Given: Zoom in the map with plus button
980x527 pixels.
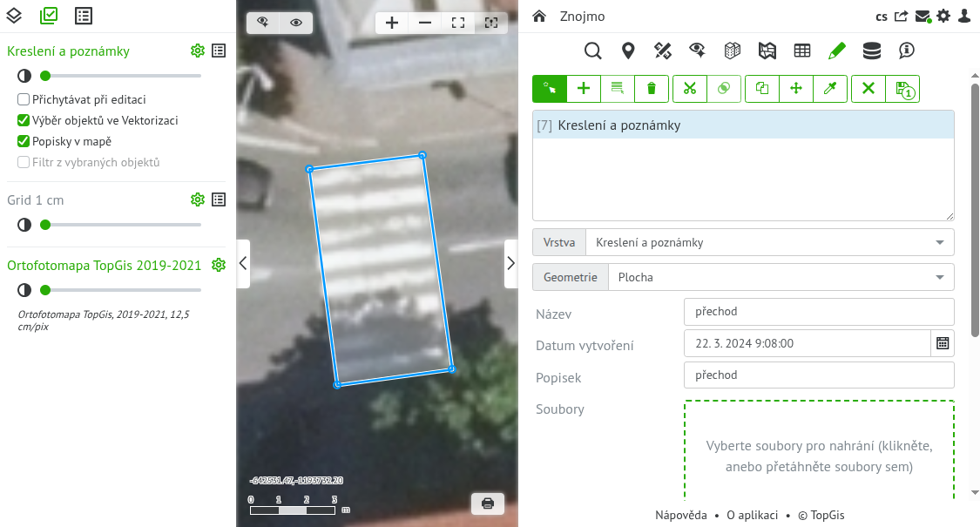Looking at the screenshot, I should [392, 24].
